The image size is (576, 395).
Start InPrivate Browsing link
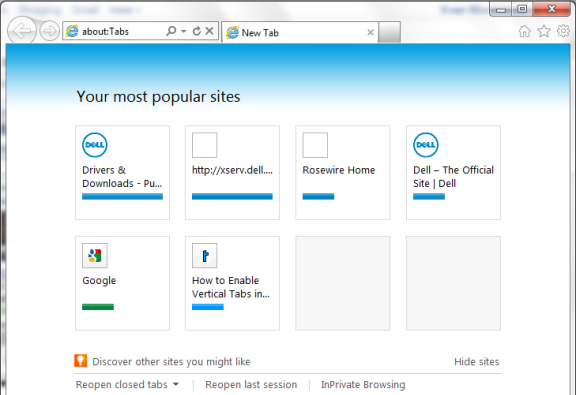tap(363, 385)
